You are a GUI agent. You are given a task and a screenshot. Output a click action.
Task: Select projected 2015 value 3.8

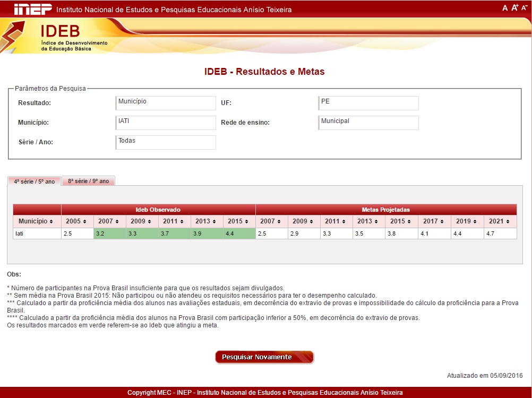tap(402, 233)
